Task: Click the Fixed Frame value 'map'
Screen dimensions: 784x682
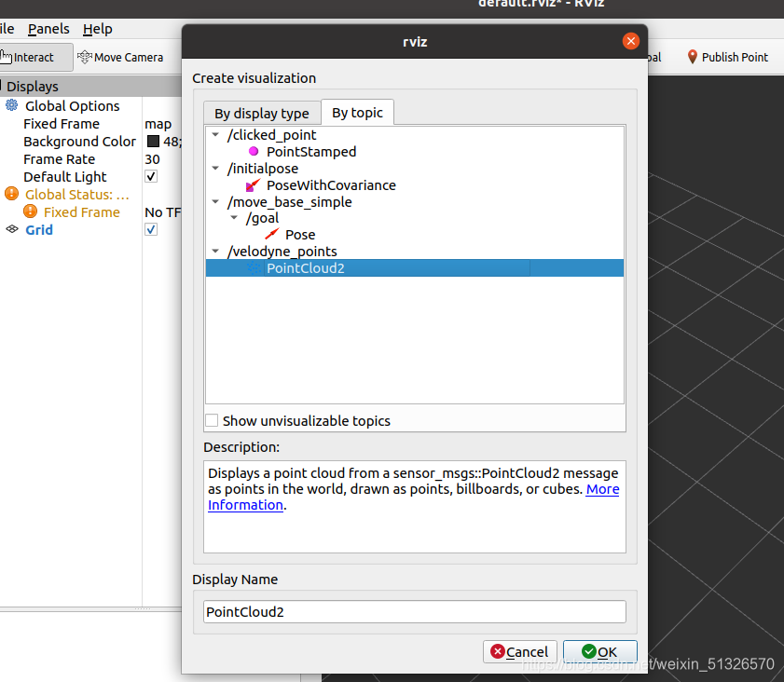Action: [x=158, y=124]
